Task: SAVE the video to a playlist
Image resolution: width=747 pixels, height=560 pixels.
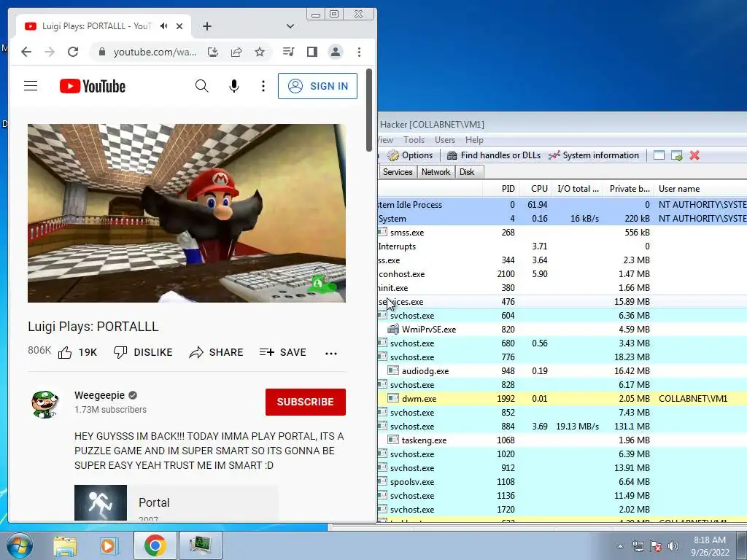Action: point(283,352)
